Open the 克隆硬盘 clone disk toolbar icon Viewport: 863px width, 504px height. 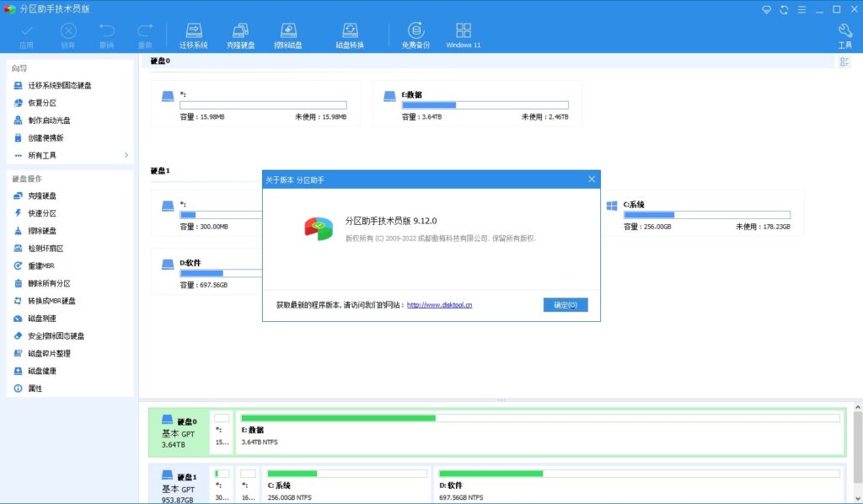(241, 32)
